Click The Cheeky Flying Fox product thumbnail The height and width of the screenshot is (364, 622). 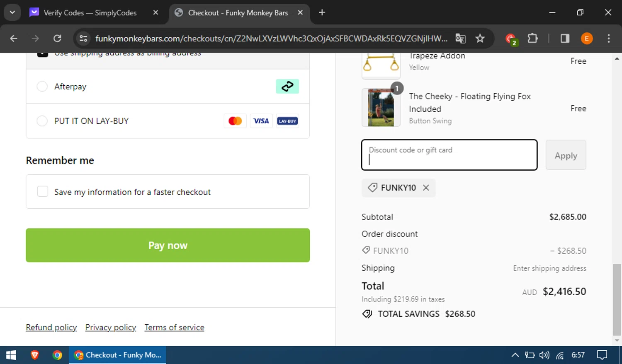point(381,108)
